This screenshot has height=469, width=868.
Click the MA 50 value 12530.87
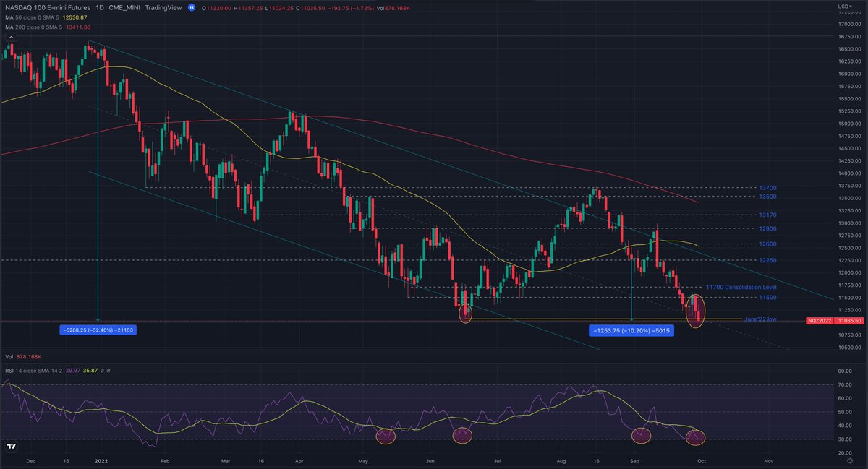pyautogui.click(x=75, y=17)
